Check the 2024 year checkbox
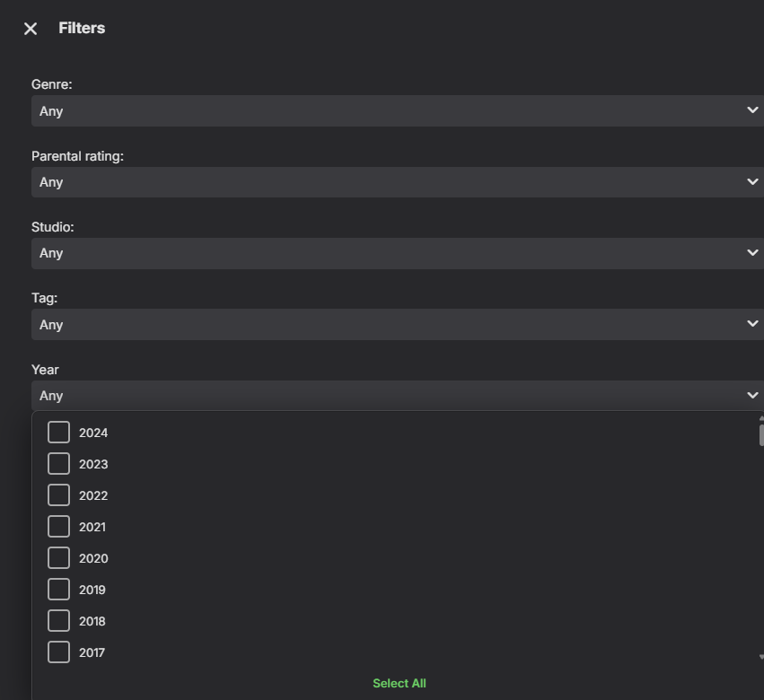The image size is (764, 700). click(x=58, y=433)
